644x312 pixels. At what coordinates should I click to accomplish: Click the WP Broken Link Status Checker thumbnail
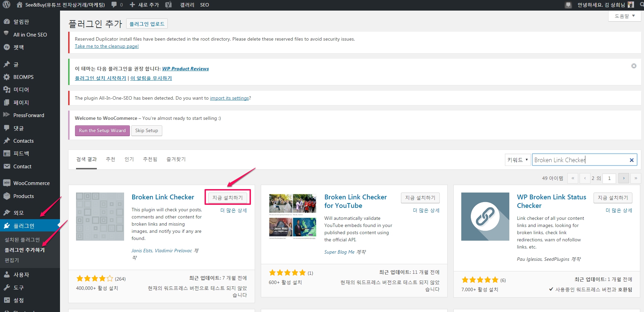pyautogui.click(x=485, y=216)
